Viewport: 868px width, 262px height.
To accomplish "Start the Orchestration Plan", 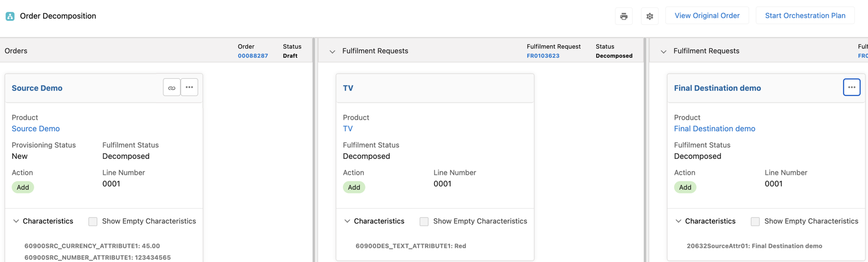I will [x=805, y=15].
